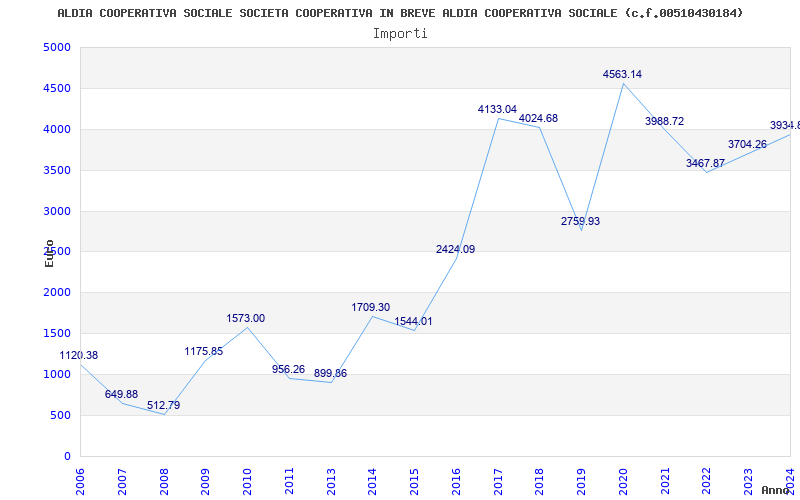The width and height of the screenshot is (800, 500).
Task: Click the x-axis year label 2007
Action: coord(122,482)
